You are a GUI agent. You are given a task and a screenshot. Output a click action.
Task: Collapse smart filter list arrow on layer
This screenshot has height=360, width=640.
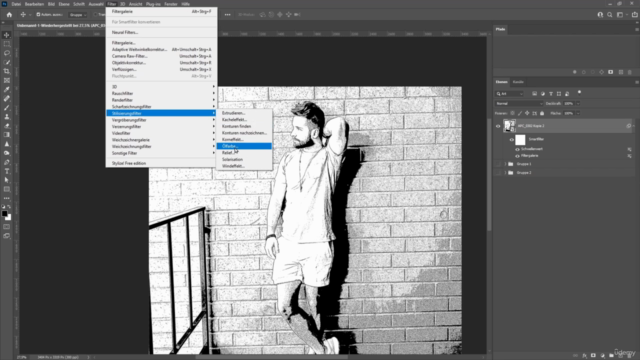[x=633, y=126]
